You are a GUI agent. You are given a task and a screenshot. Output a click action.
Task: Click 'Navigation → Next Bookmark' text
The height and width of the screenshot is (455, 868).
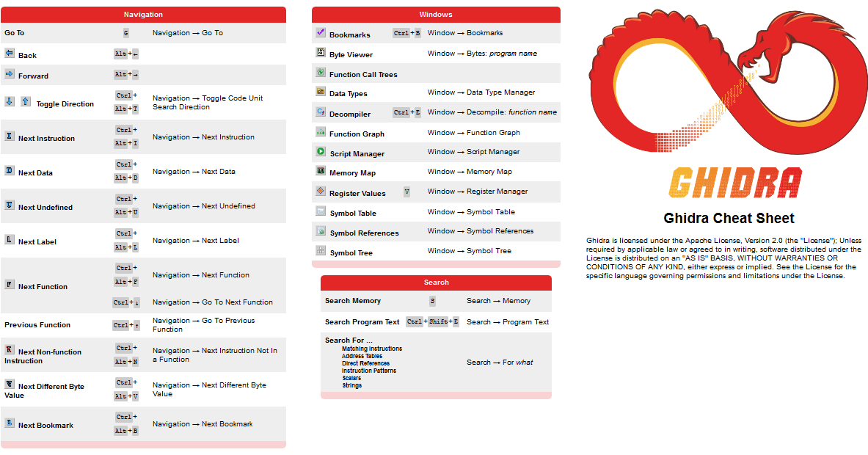tap(203, 424)
